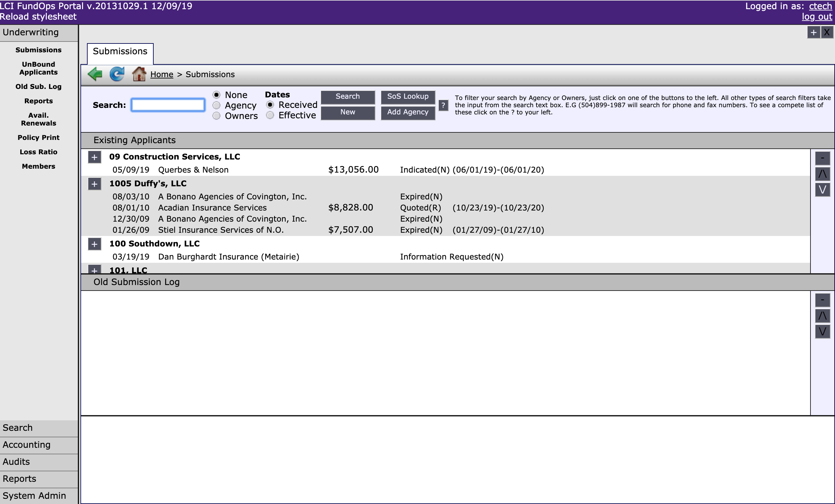
Task: Select the Owners filter radio button
Action: click(216, 116)
